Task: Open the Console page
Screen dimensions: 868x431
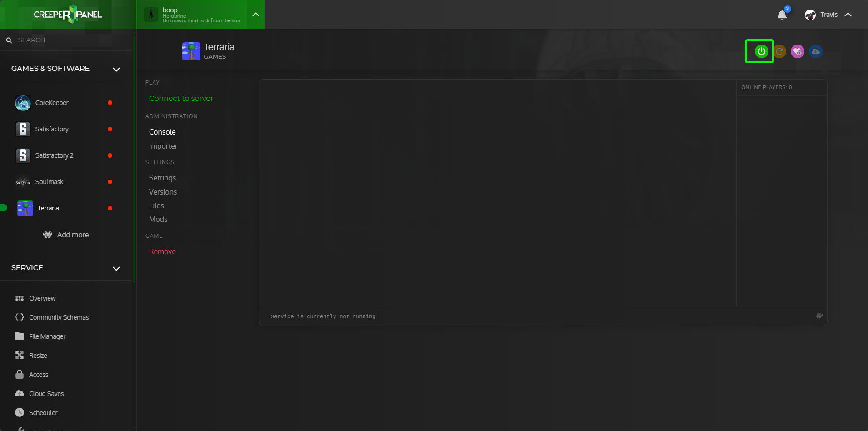Action: click(162, 132)
